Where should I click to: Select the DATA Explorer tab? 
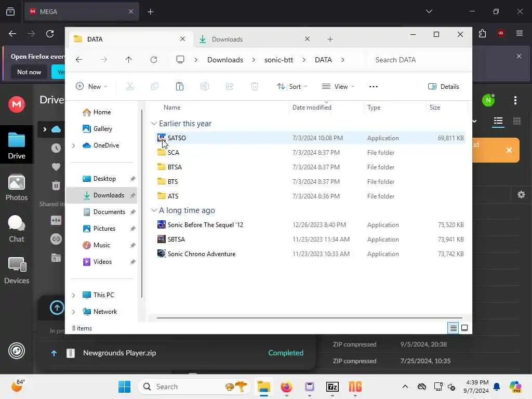[129, 39]
